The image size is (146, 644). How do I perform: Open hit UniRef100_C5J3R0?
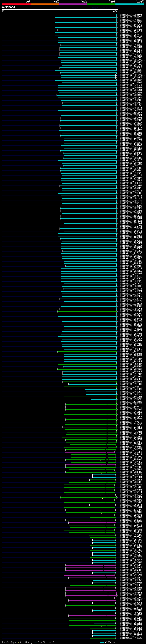131,27
